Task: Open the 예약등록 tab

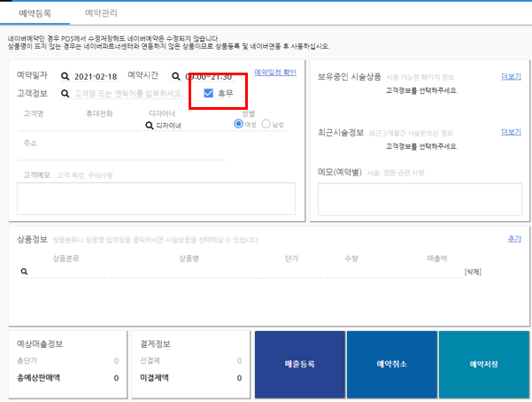Action: 35,13
